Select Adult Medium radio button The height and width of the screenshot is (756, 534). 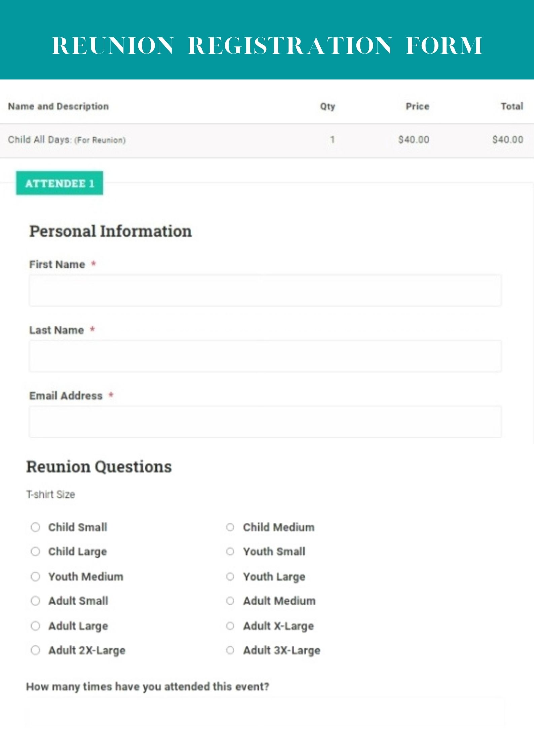[x=230, y=601]
